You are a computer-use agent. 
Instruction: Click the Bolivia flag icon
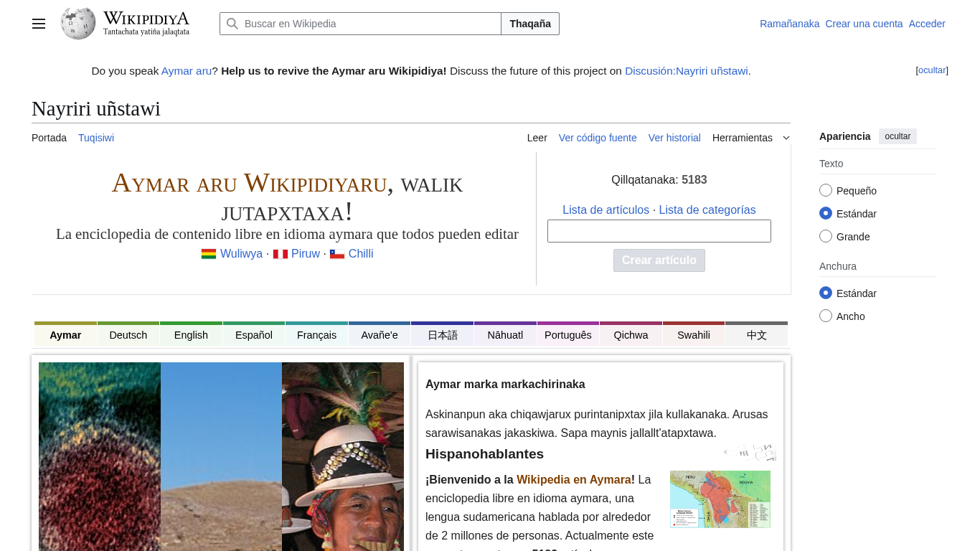[209, 254]
